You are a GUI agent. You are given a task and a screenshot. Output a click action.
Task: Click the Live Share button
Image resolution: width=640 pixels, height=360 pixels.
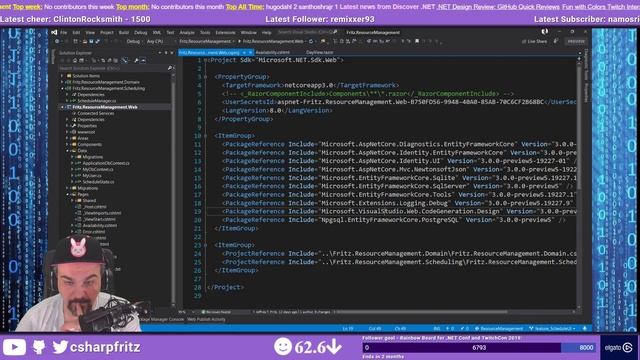click(x=535, y=41)
